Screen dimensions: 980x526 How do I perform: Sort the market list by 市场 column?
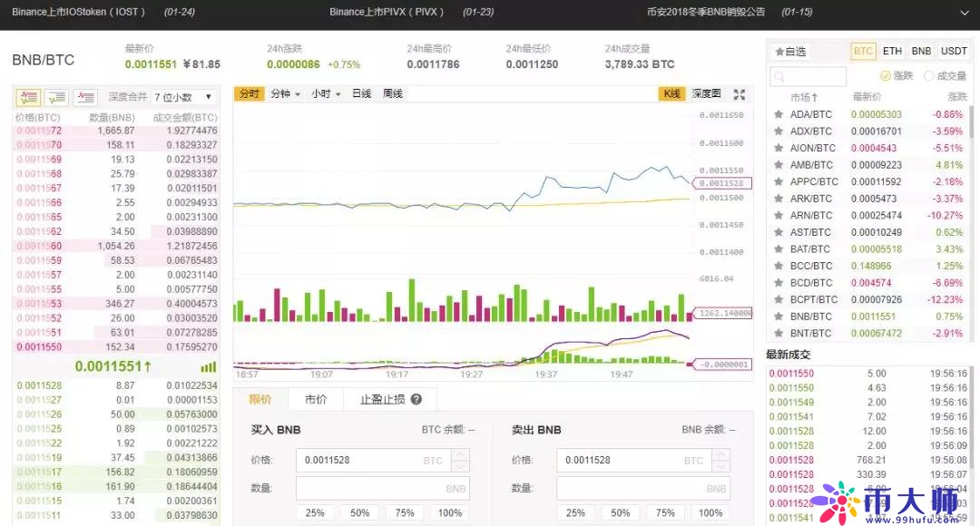pyautogui.click(x=804, y=97)
